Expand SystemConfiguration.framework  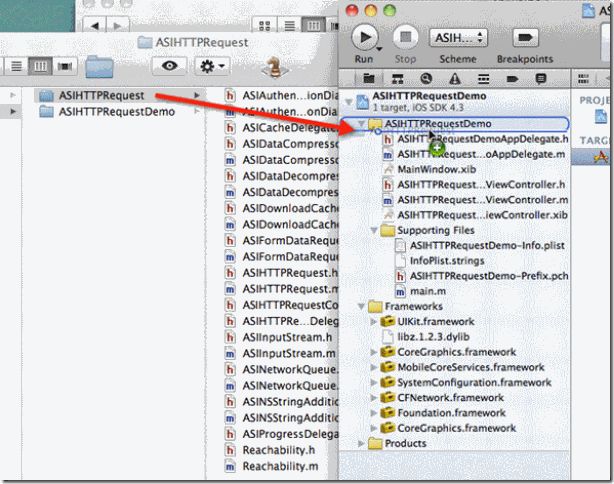pyautogui.click(x=374, y=383)
